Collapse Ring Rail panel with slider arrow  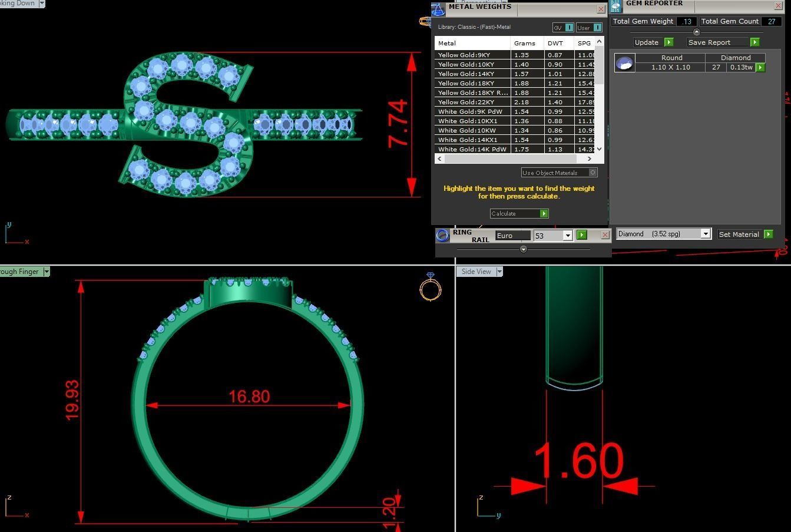click(523, 249)
